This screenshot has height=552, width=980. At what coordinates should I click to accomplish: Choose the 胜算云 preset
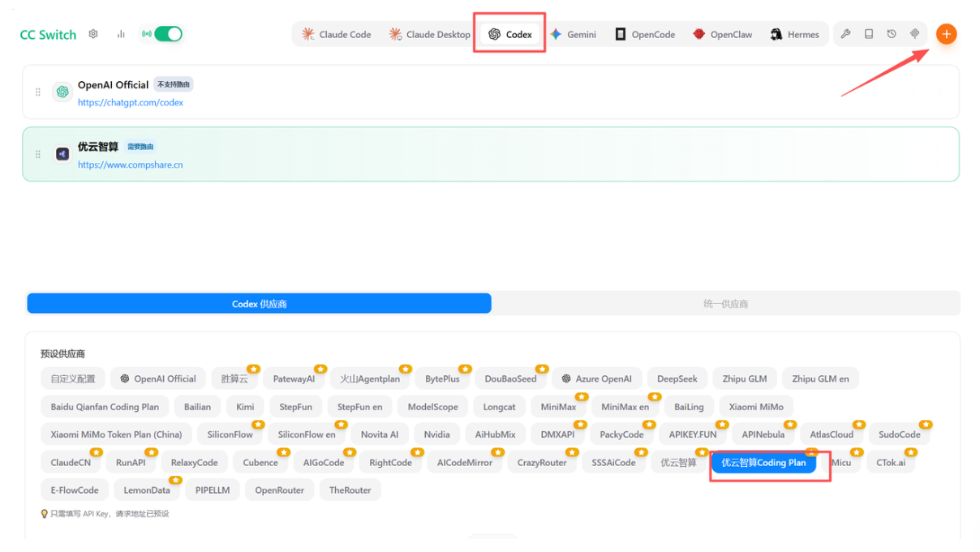pos(234,379)
